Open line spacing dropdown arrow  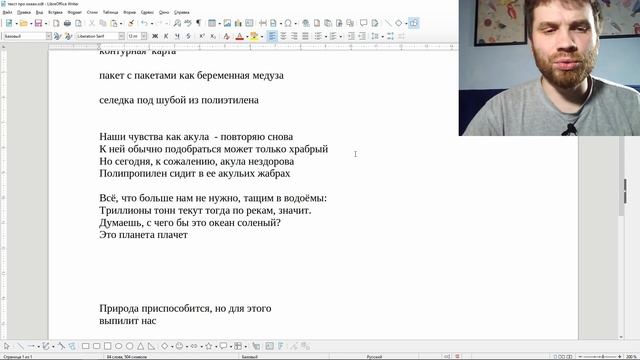tap(382, 36)
